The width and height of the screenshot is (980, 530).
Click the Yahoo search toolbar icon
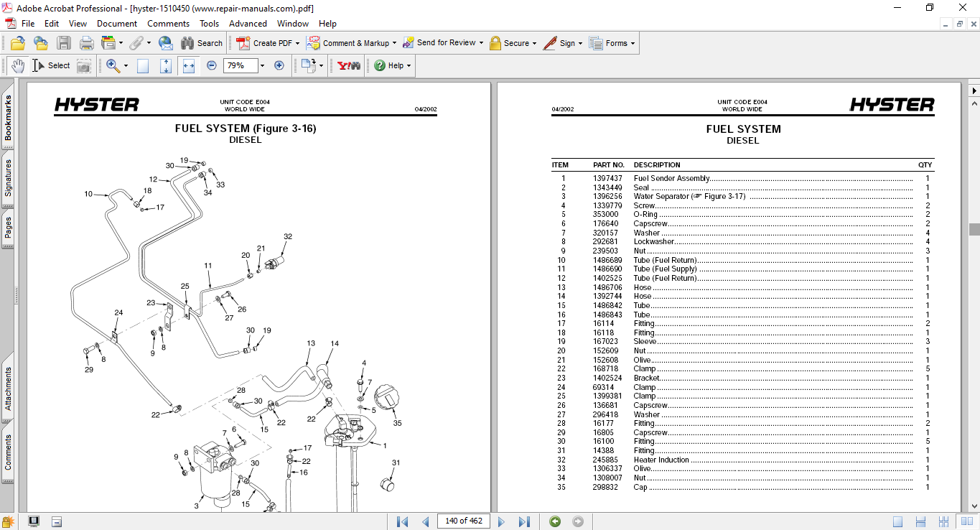click(x=349, y=65)
